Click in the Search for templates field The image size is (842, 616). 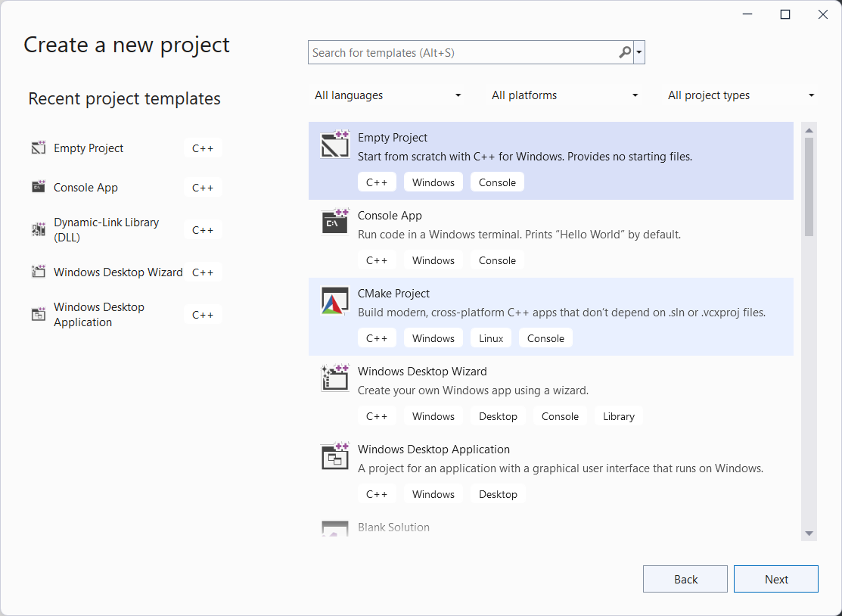coord(461,52)
